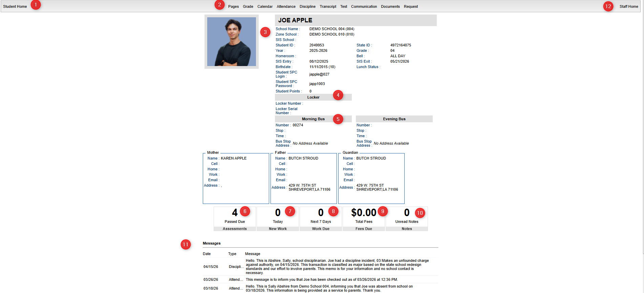The height and width of the screenshot is (293, 644).
Task: Open the Attendance menu
Action: (x=286, y=6)
